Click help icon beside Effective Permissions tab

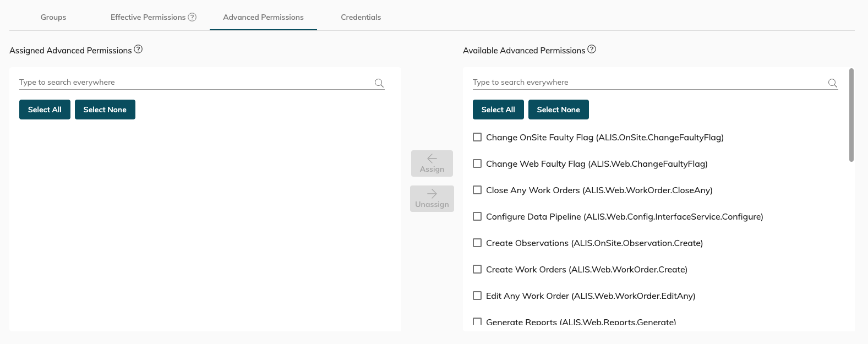pyautogui.click(x=192, y=17)
